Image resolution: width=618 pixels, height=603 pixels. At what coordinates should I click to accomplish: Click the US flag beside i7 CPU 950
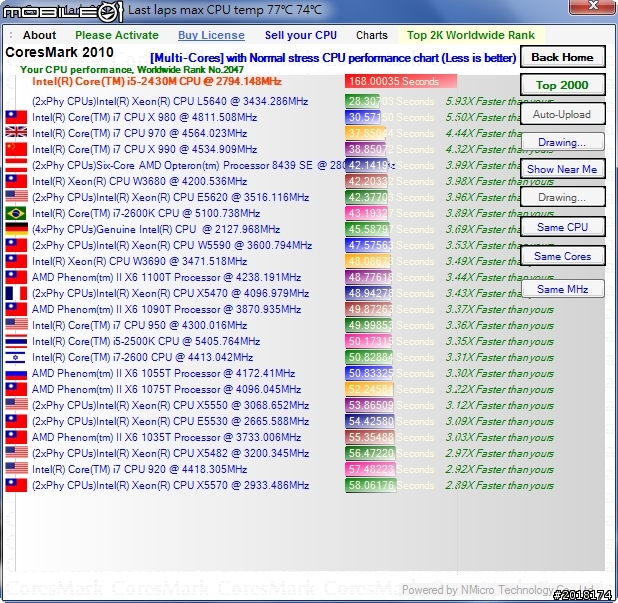tap(16, 325)
